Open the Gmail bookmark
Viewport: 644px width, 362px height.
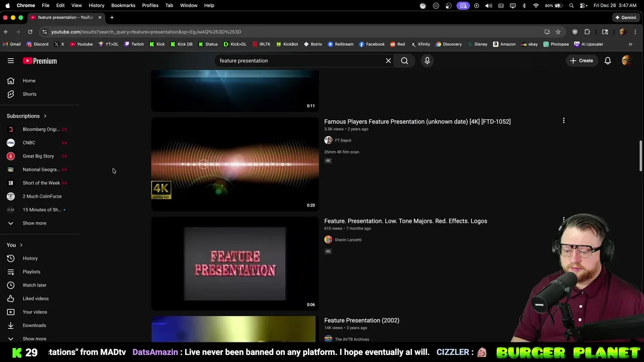coord(12,44)
